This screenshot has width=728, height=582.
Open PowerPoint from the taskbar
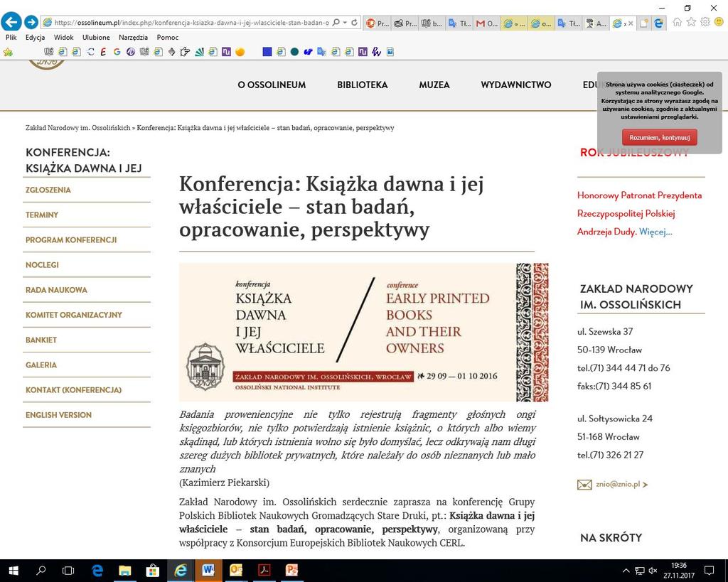click(x=291, y=571)
